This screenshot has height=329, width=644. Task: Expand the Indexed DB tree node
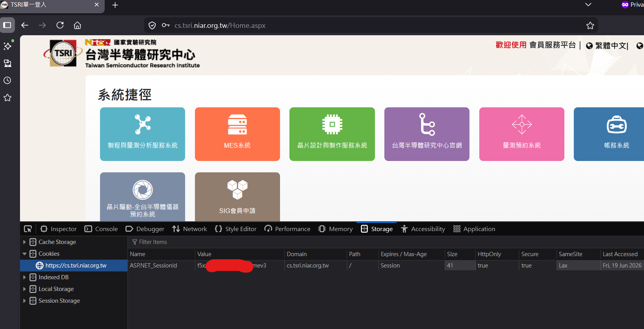point(24,277)
